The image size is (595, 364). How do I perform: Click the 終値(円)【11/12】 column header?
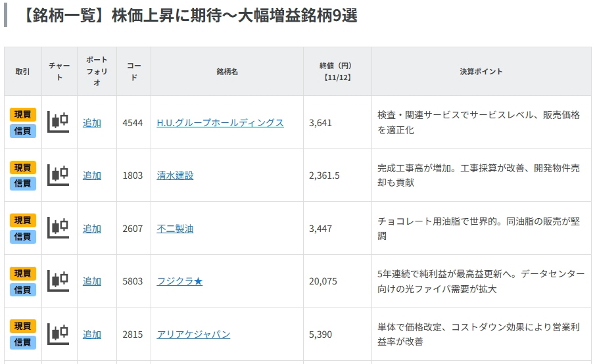[x=337, y=72]
